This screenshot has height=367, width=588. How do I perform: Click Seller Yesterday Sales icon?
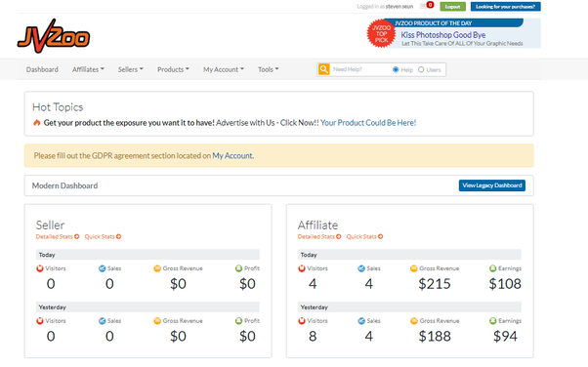[102, 321]
